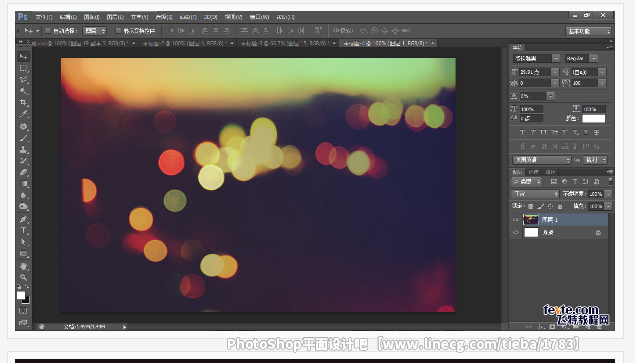This screenshot has width=635, height=363.
Task: Apply faux bold in Character panel
Action: pyautogui.click(x=522, y=132)
